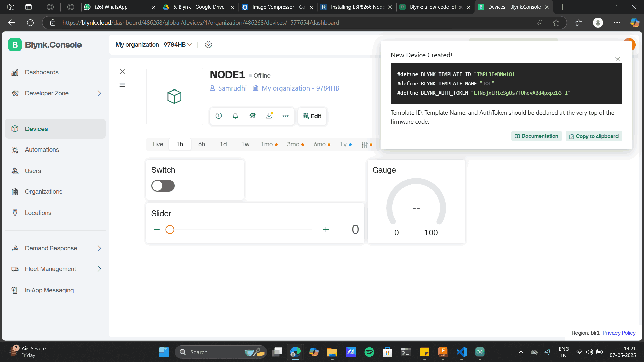Open Visual Studio Code from taskbar
This screenshot has height=362, width=644.
(x=462, y=352)
